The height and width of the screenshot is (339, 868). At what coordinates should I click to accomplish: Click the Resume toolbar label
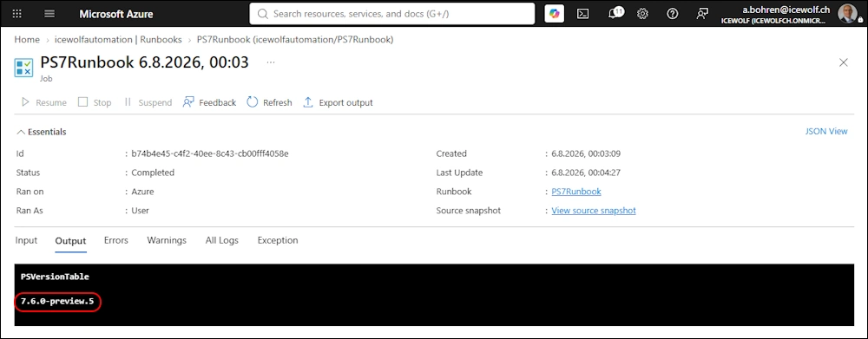[x=51, y=103]
